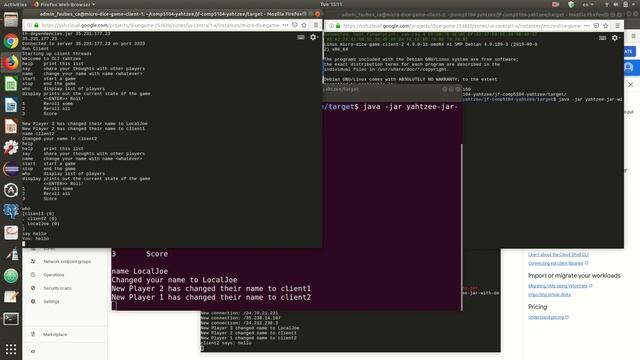
Task: Click green padlock in left Firefox address bar
Action: pos(36,25)
